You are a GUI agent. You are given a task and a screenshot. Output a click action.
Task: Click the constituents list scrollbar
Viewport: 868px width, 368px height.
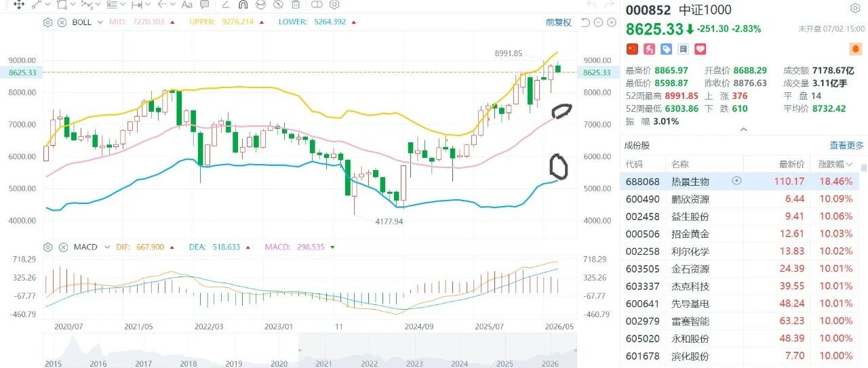coord(864,169)
